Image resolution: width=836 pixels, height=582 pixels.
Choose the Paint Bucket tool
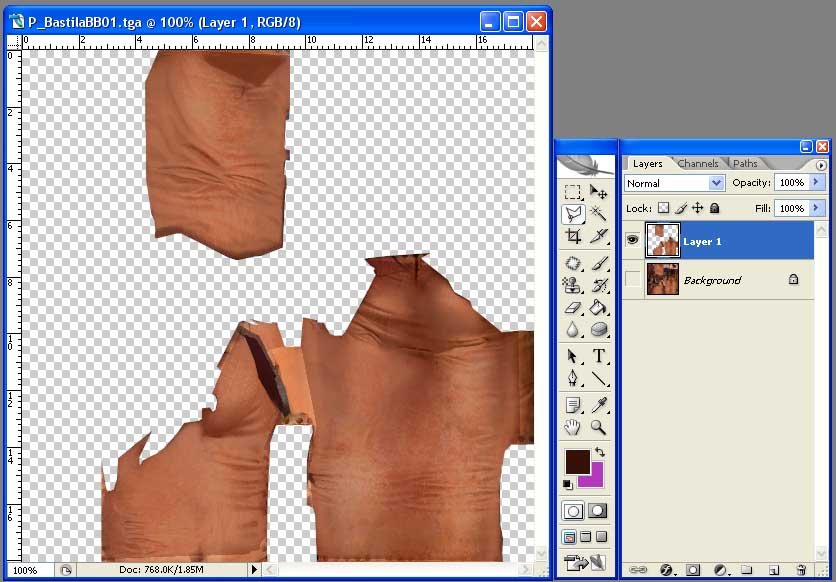tap(599, 307)
